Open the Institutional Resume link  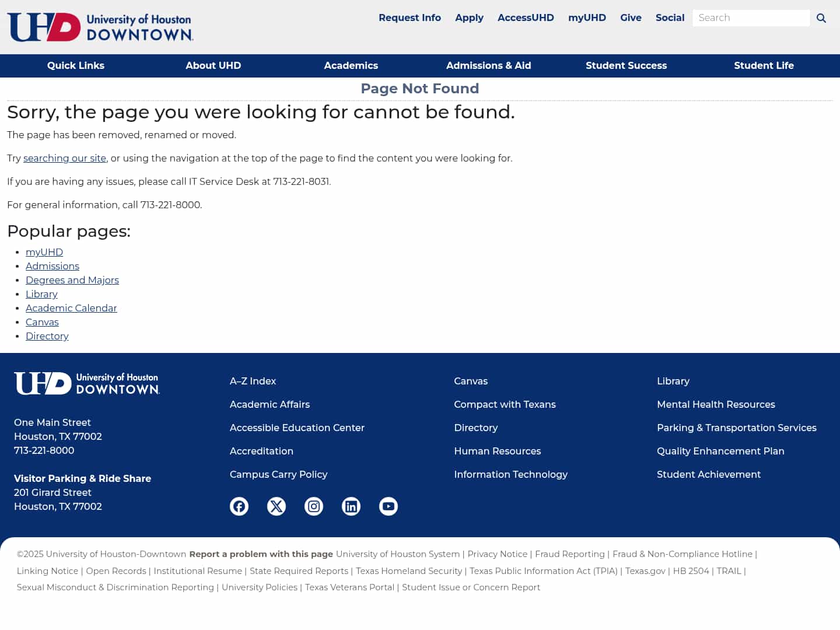click(198, 571)
